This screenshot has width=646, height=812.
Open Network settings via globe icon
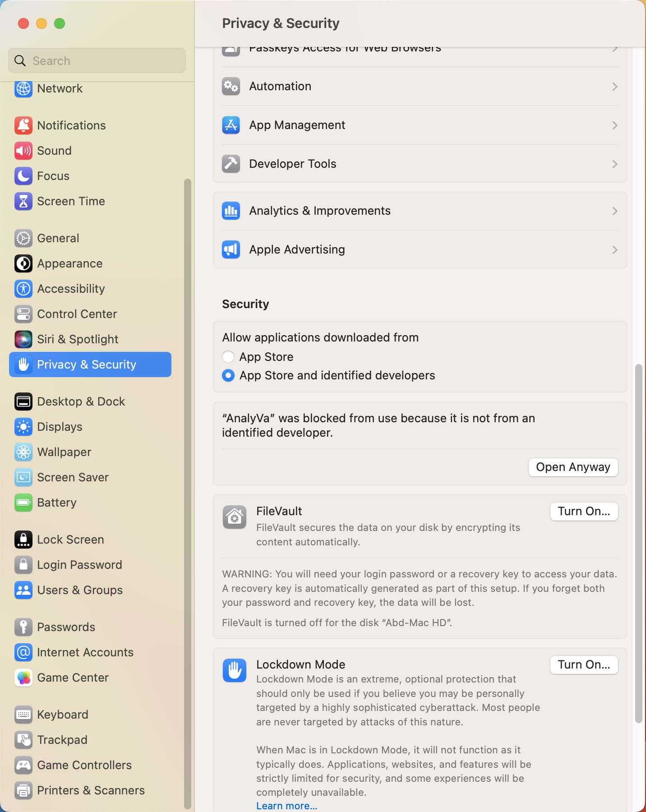click(23, 88)
